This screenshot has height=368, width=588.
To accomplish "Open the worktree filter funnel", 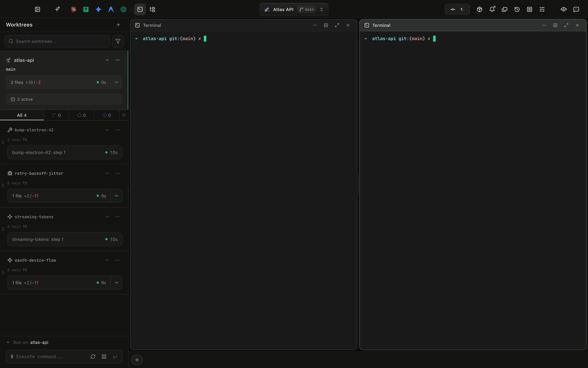I will [x=118, y=41].
